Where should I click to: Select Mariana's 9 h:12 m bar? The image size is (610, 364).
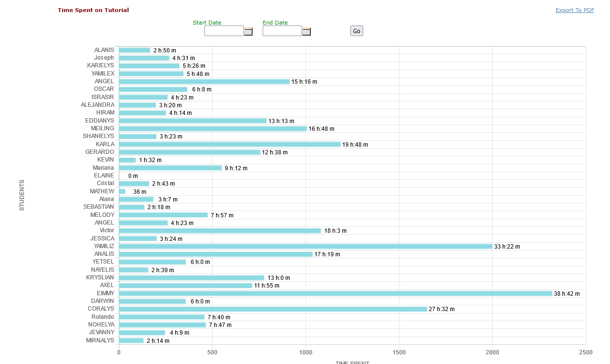tap(170, 168)
